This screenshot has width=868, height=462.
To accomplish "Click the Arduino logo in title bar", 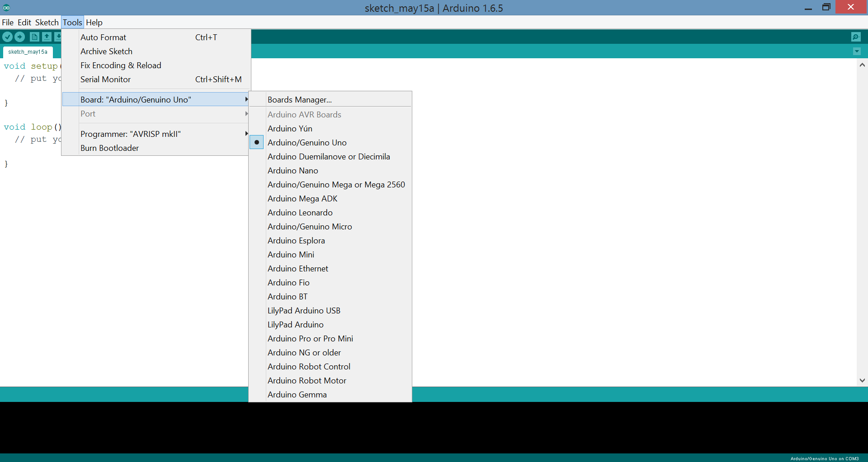I will 6,8.
